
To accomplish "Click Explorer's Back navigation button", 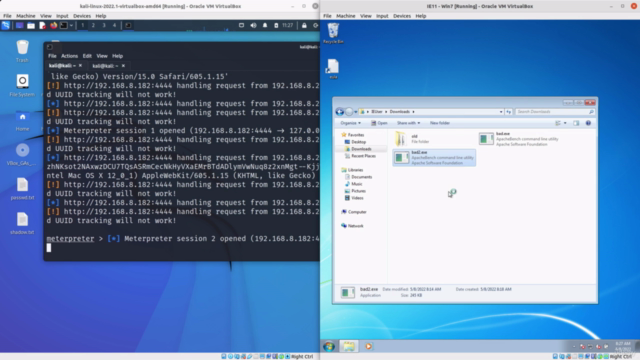I will (x=340, y=111).
